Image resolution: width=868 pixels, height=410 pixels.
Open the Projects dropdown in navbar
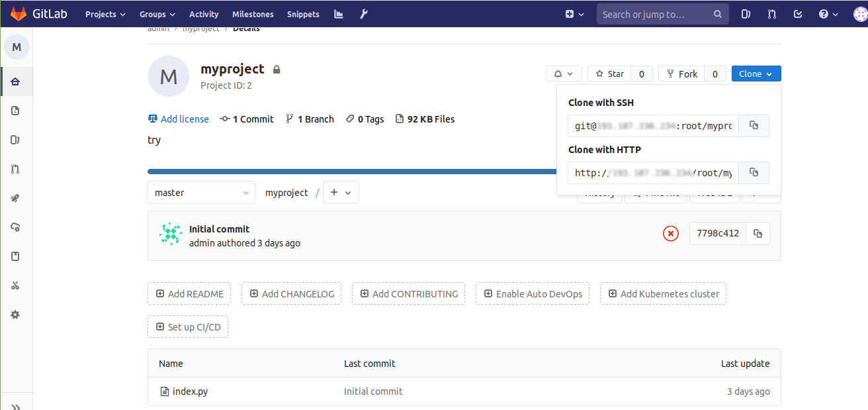pyautogui.click(x=105, y=14)
